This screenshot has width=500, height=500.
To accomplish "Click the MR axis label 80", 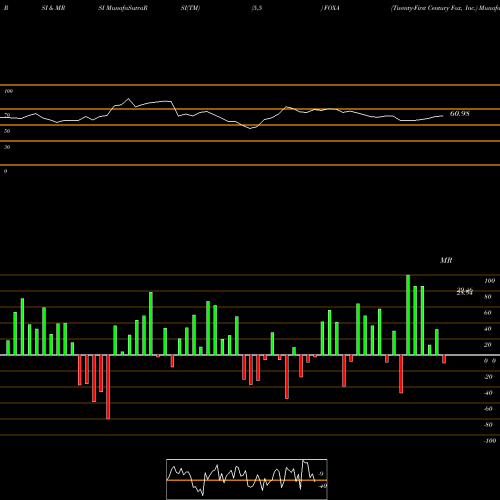I will (488, 297).
